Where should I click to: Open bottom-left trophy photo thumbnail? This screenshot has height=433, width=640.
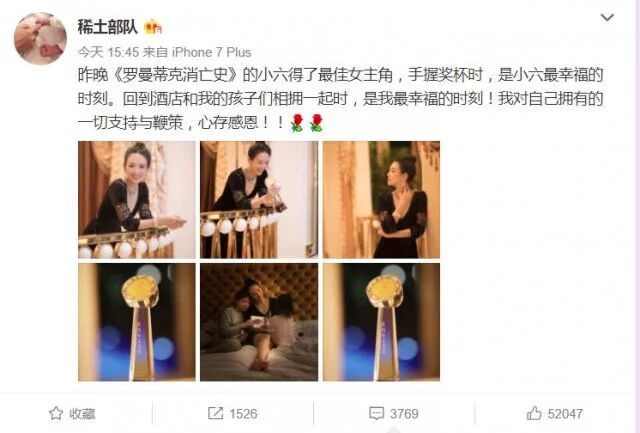137,322
